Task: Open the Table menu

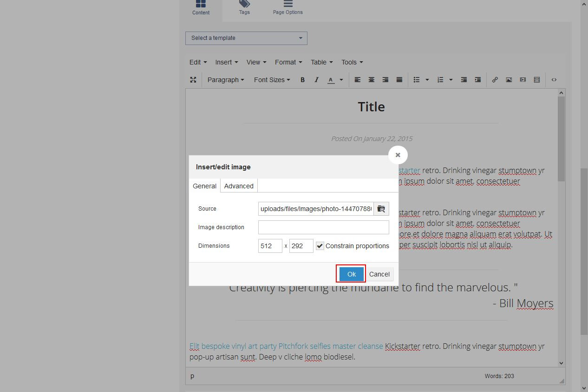Action: (321, 62)
